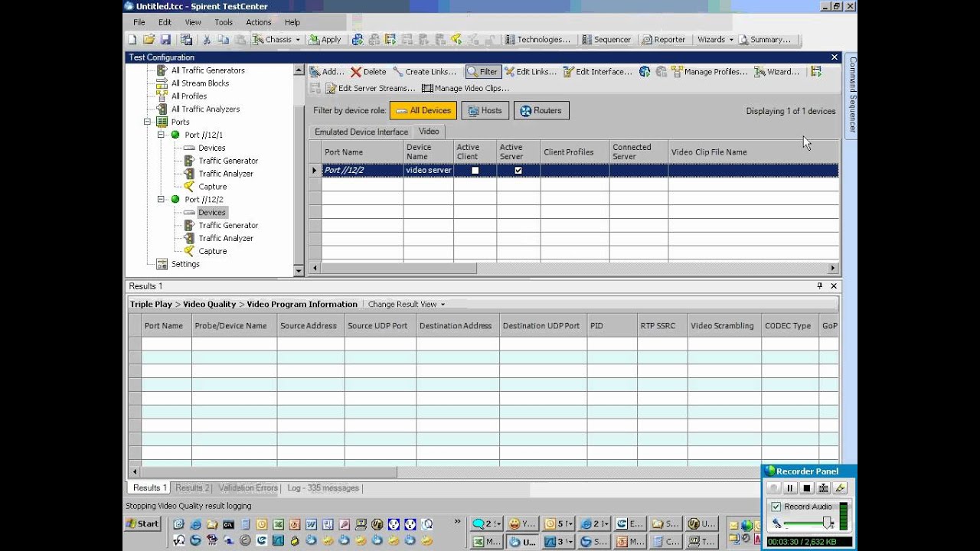The width and height of the screenshot is (980, 551).
Task: Click the Create Links toolbar item
Action: [424, 72]
